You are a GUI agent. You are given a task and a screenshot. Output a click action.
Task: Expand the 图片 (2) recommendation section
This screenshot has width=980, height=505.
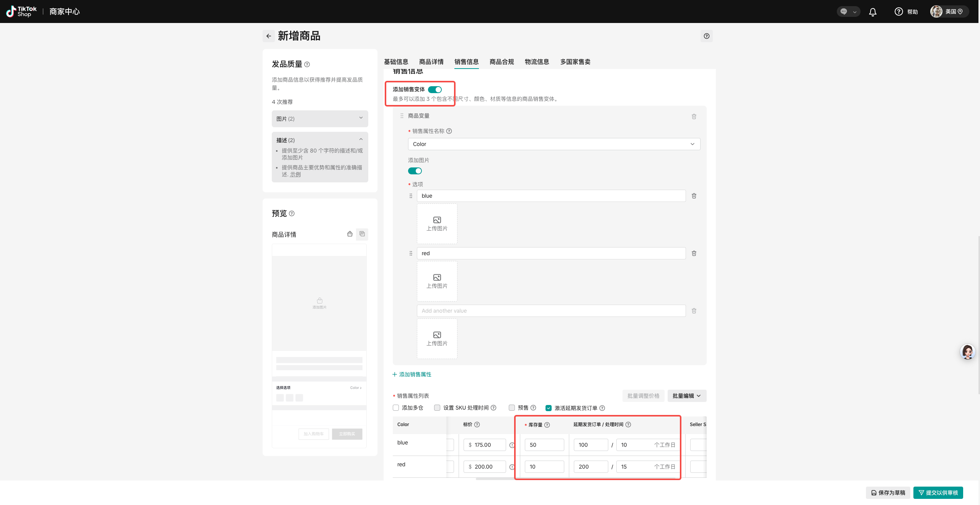320,119
